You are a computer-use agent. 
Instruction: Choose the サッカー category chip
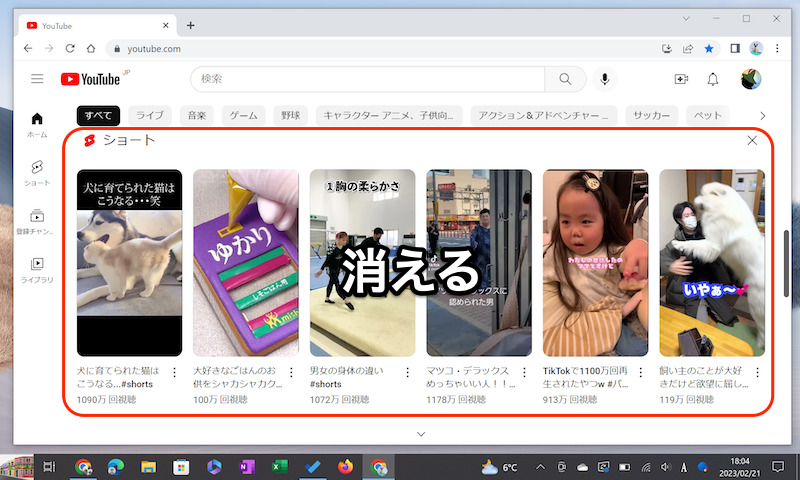652,116
